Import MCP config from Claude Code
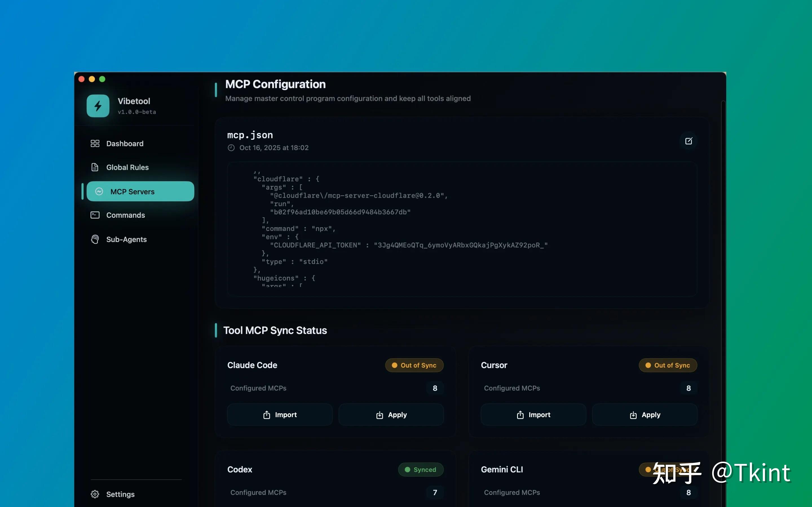812x507 pixels. (280, 415)
